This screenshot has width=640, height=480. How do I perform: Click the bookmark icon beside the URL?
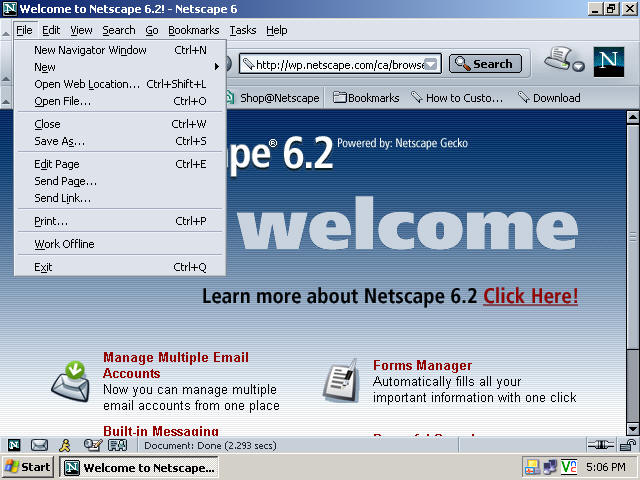248,64
